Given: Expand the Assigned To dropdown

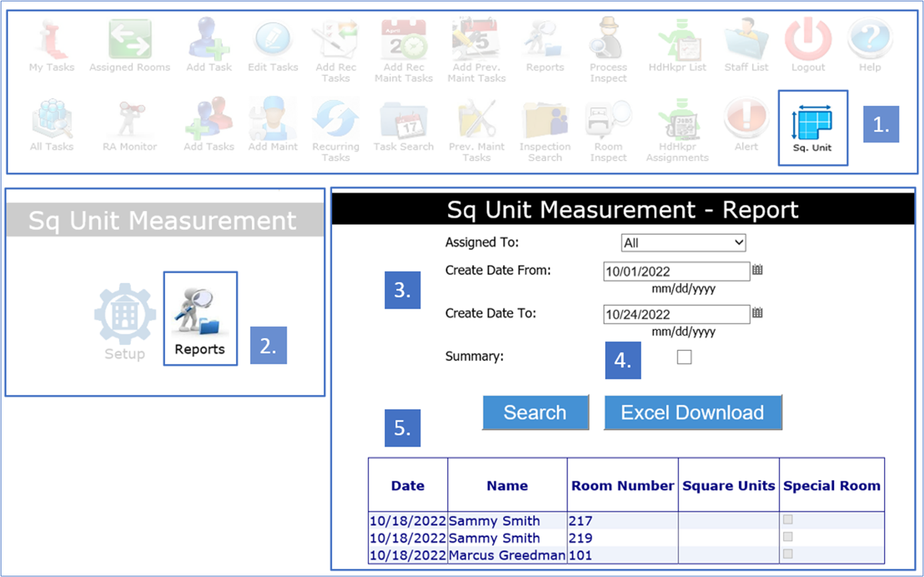Looking at the screenshot, I should (683, 243).
